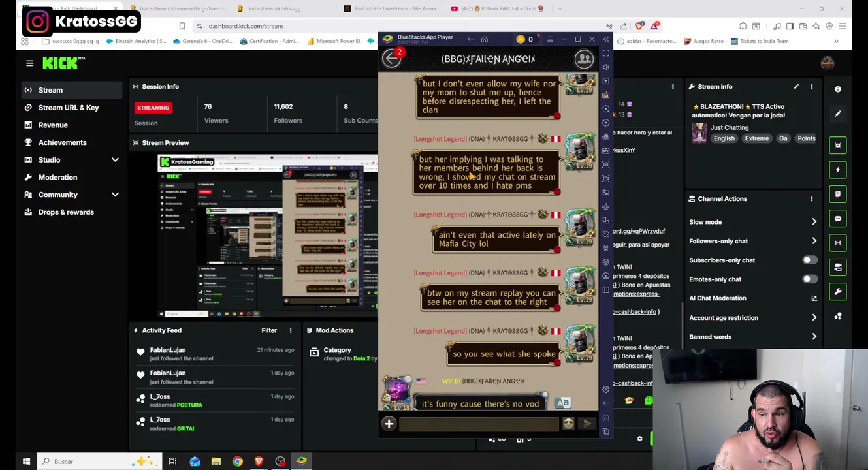Switch to blaze.stream/kratossgg browser tab
The height and width of the screenshot is (470, 868).
(x=274, y=8)
